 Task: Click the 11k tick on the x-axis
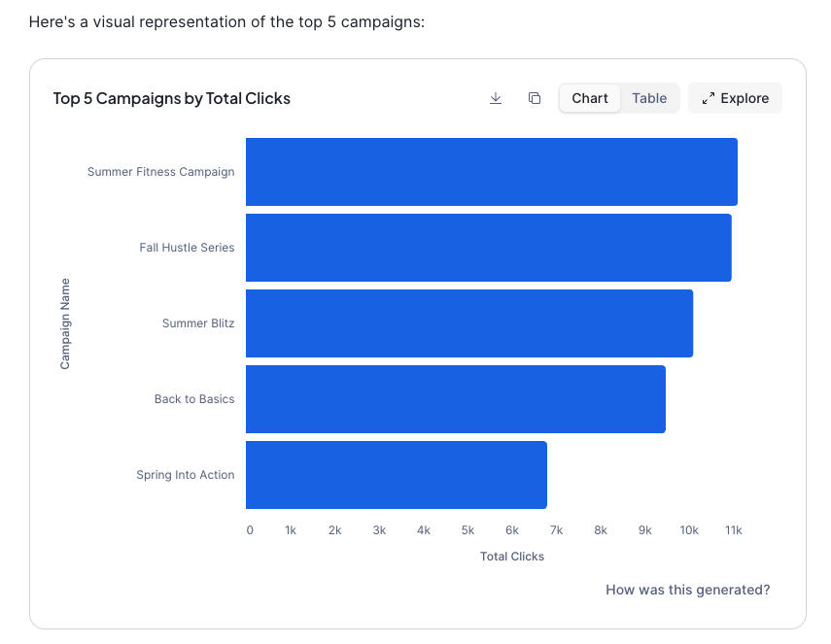[x=733, y=530]
